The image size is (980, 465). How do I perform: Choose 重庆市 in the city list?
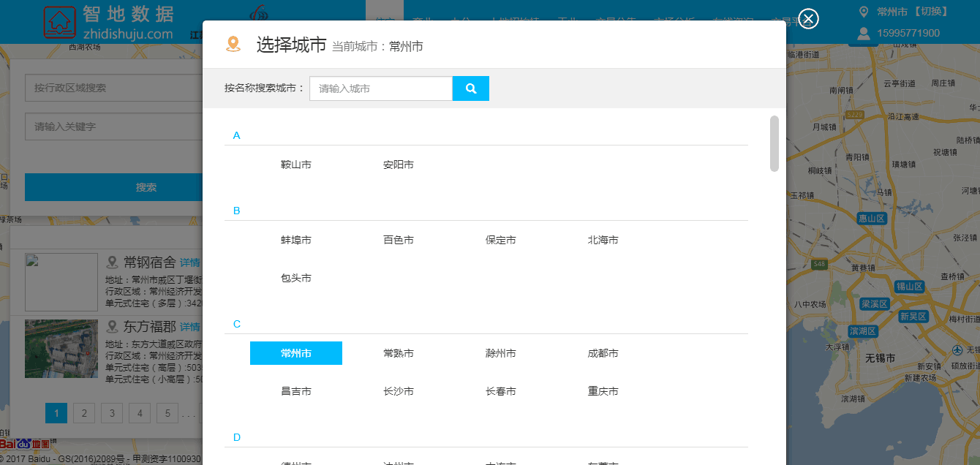point(603,392)
